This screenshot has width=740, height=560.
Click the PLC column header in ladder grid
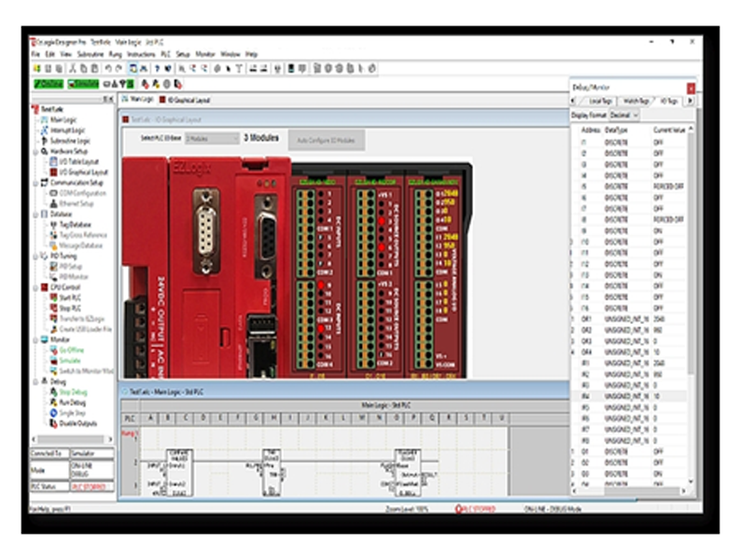coord(130,418)
